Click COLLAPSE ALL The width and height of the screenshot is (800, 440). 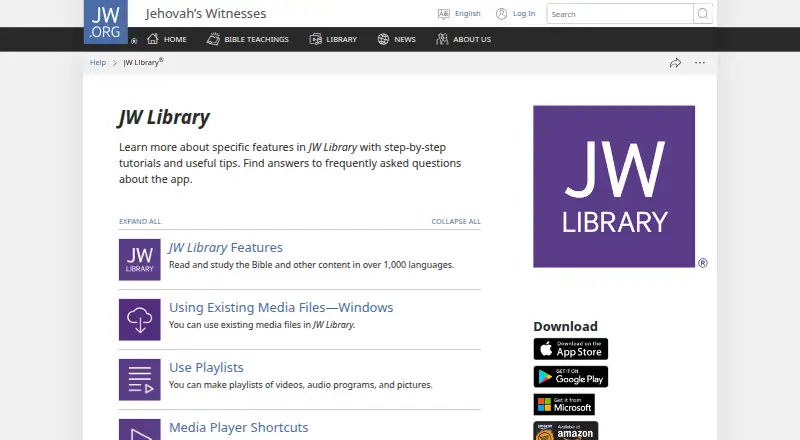[456, 222]
